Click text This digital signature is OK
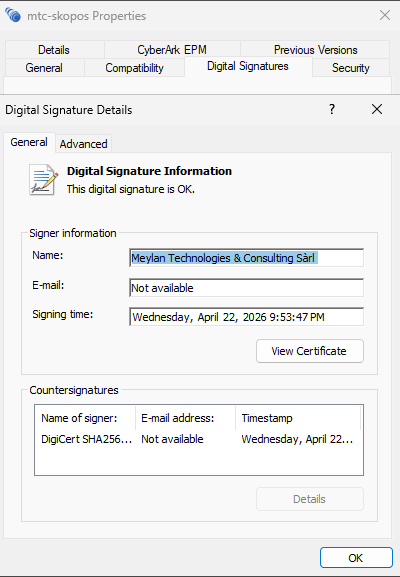400x577 pixels. [x=131, y=189]
